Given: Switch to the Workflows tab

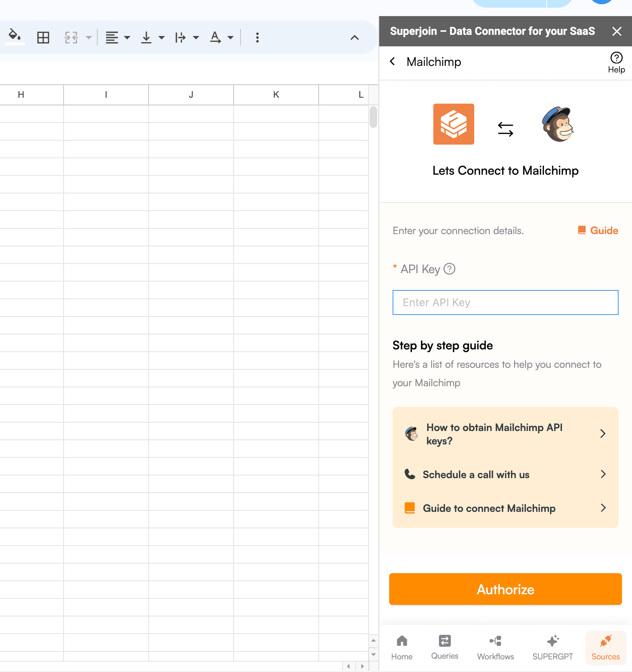Looking at the screenshot, I should point(495,647).
